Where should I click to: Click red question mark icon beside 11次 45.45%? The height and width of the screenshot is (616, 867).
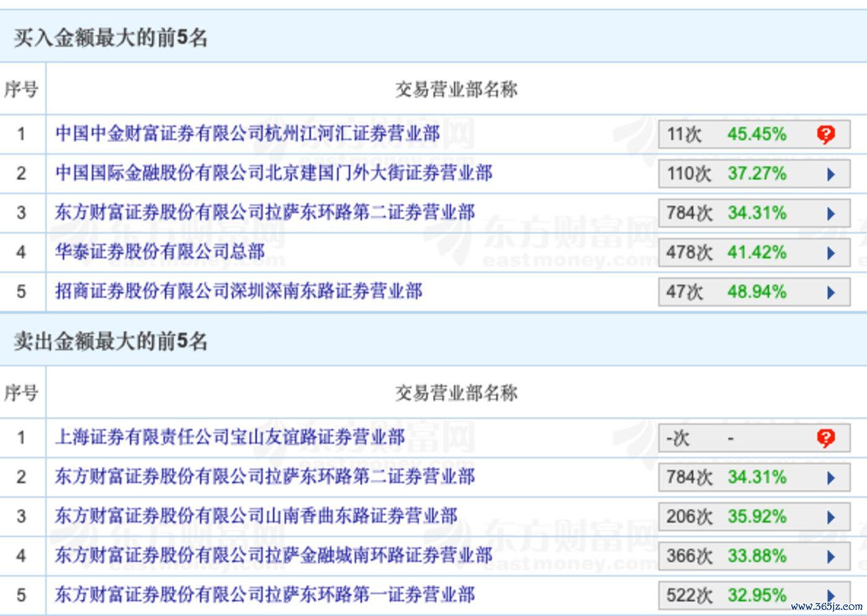click(825, 134)
